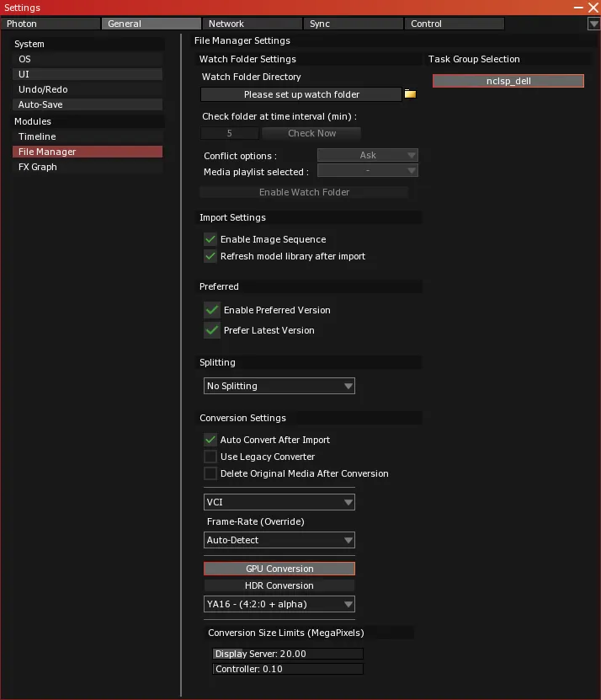Open the No Splitting dropdown
The image size is (601, 700).
coord(279,386)
